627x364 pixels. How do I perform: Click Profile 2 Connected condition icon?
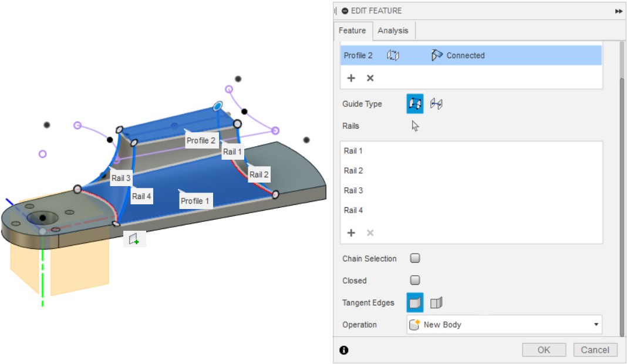tap(437, 56)
